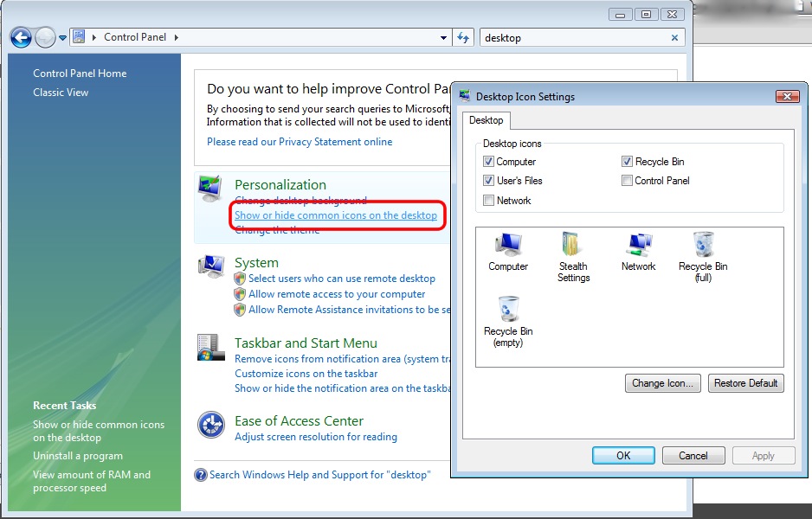Uncheck the Recycle Bin checkbox
The width and height of the screenshot is (812, 519).
[x=627, y=162]
